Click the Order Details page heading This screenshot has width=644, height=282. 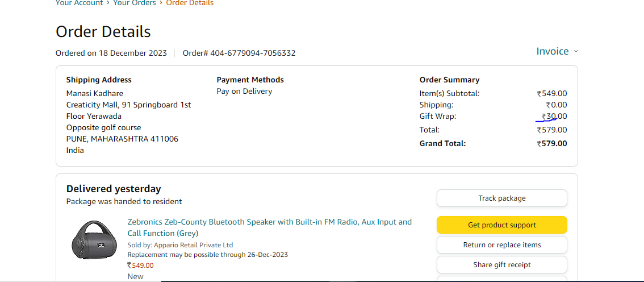pyautogui.click(x=103, y=32)
